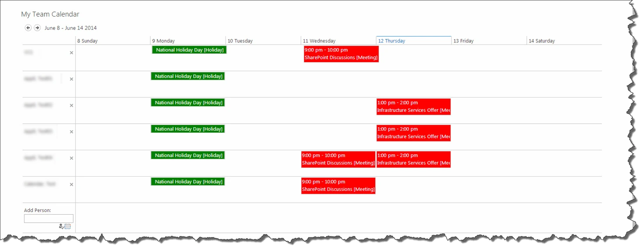Open the 14 Saturday column header
The image size is (644, 250).
pyautogui.click(x=564, y=41)
